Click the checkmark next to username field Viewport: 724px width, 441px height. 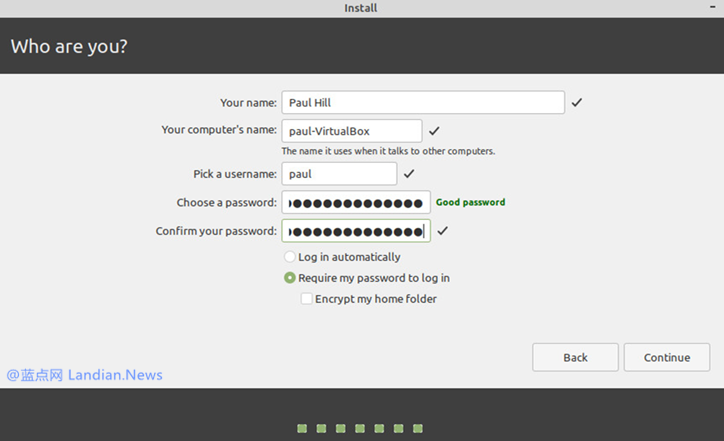[409, 174]
